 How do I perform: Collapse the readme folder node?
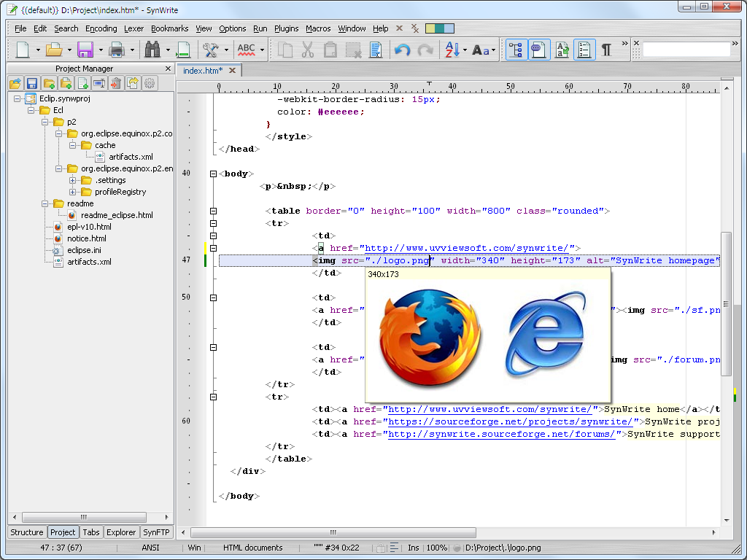45,203
